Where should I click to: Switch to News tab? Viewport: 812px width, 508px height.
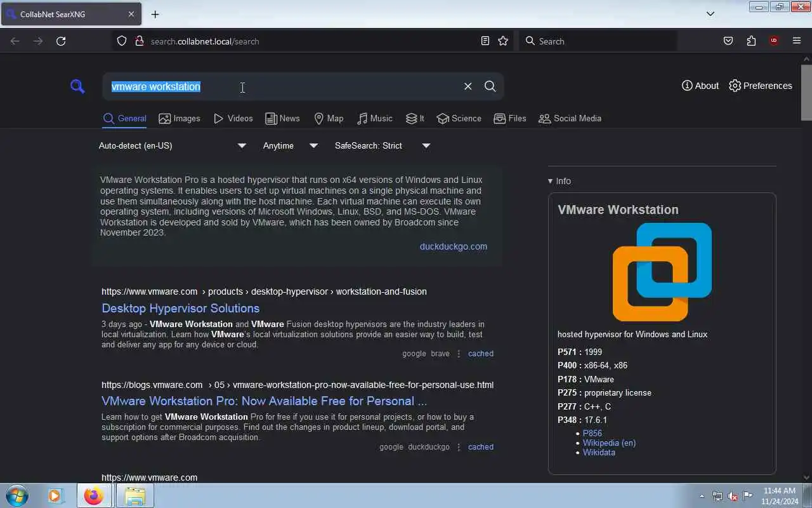pyautogui.click(x=282, y=119)
